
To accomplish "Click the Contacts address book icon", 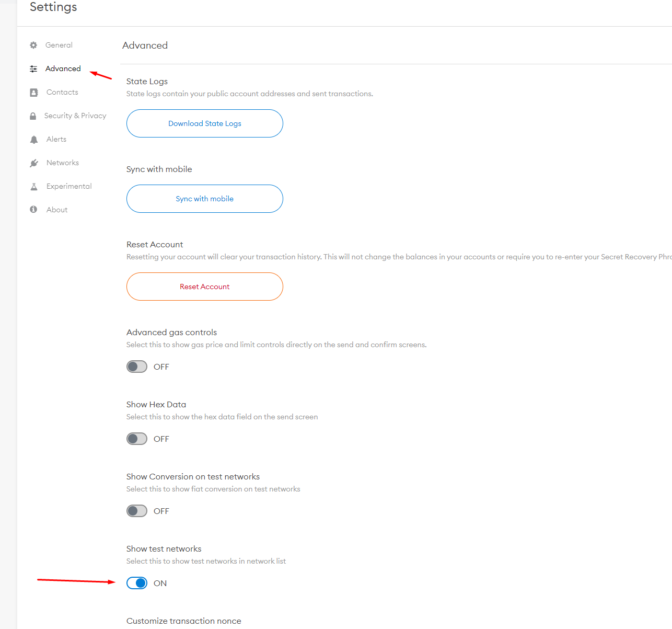I will [x=34, y=93].
